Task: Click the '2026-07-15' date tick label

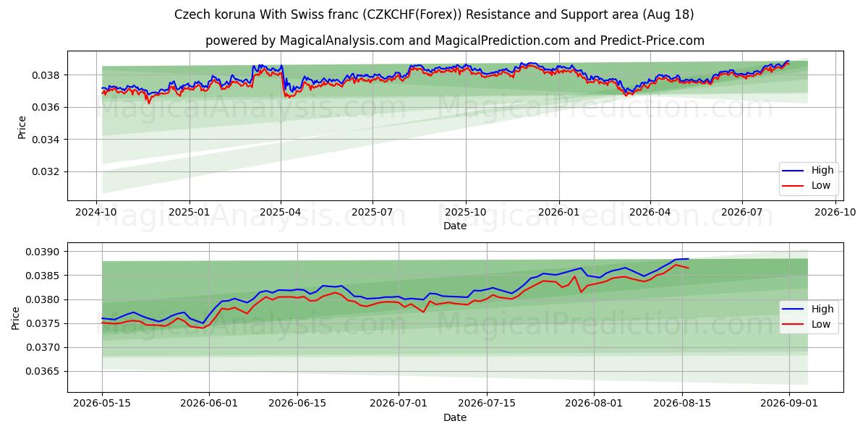Action: click(x=487, y=404)
